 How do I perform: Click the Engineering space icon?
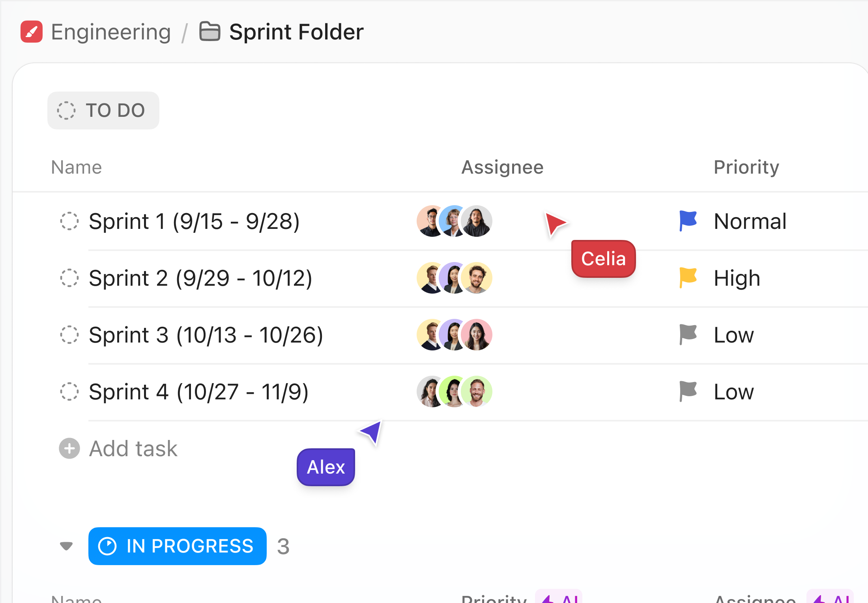[x=31, y=32]
